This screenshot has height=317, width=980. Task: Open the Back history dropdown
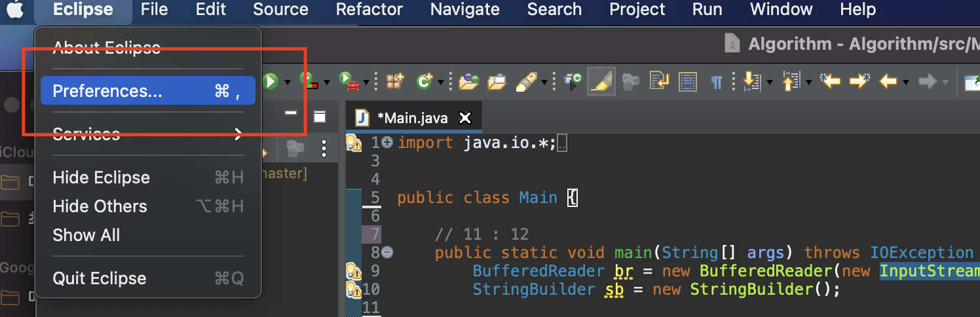pyautogui.click(x=905, y=83)
